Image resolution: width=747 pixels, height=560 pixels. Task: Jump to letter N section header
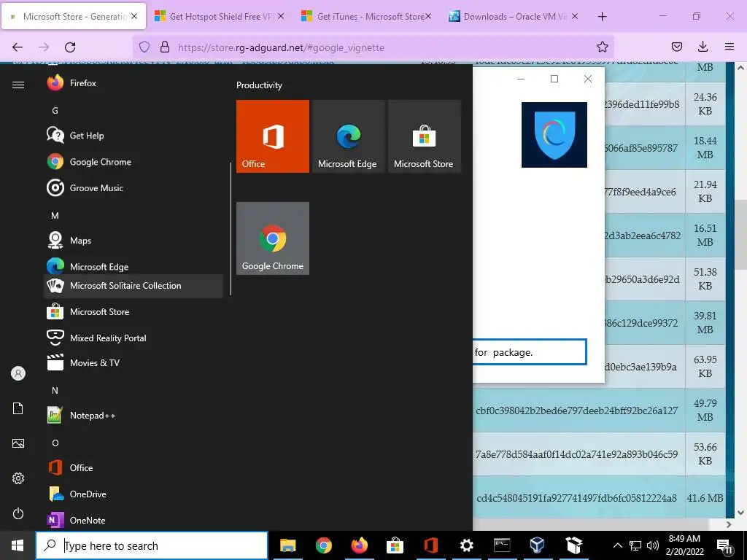(x=55, y=391)
